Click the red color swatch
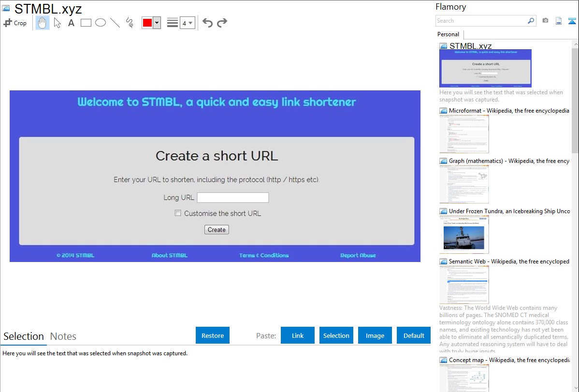The width and height of the screenshot is (579, 392). pos(147,23)
